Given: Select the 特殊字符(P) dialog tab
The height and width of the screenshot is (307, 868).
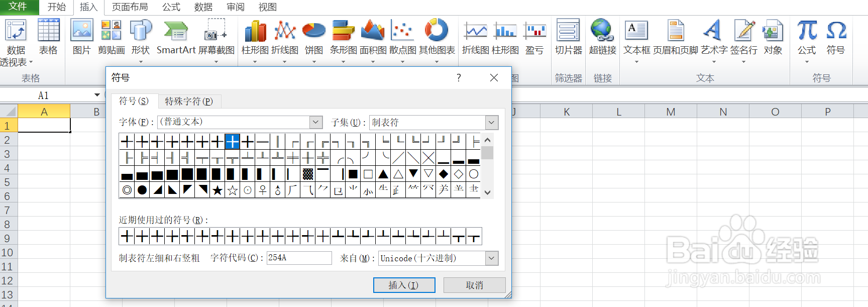Looking at the screenshot, I should (x=189, y=101).
